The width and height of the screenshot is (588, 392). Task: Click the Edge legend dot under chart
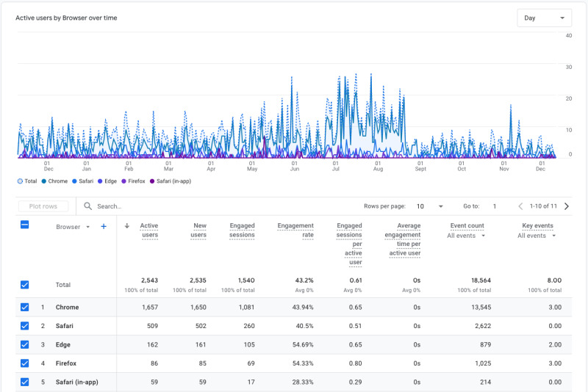[100, 181]
